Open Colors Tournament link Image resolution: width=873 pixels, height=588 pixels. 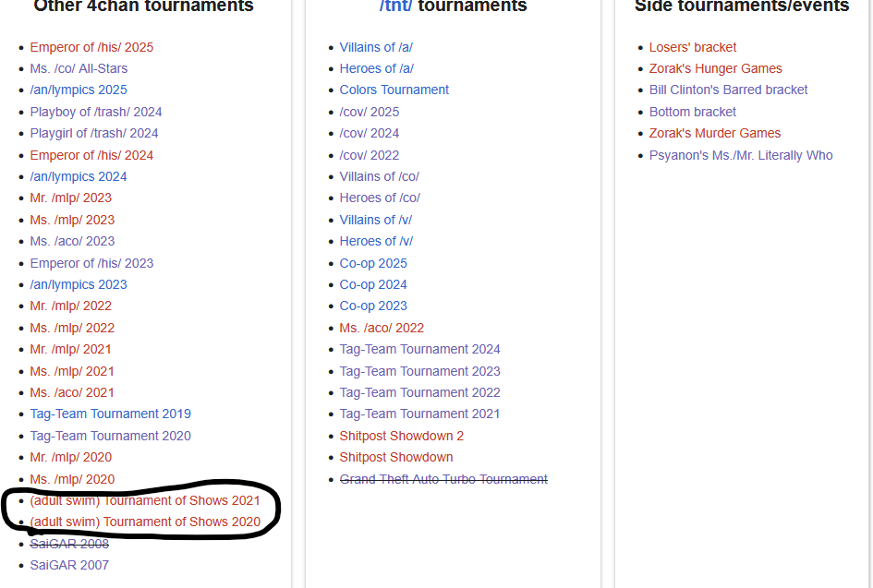394,90
